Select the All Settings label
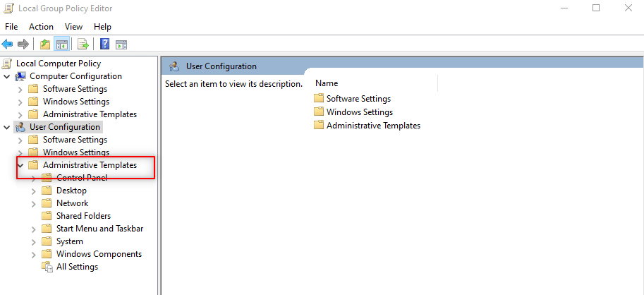Screen dimensions: 644x295 point(77,267)
